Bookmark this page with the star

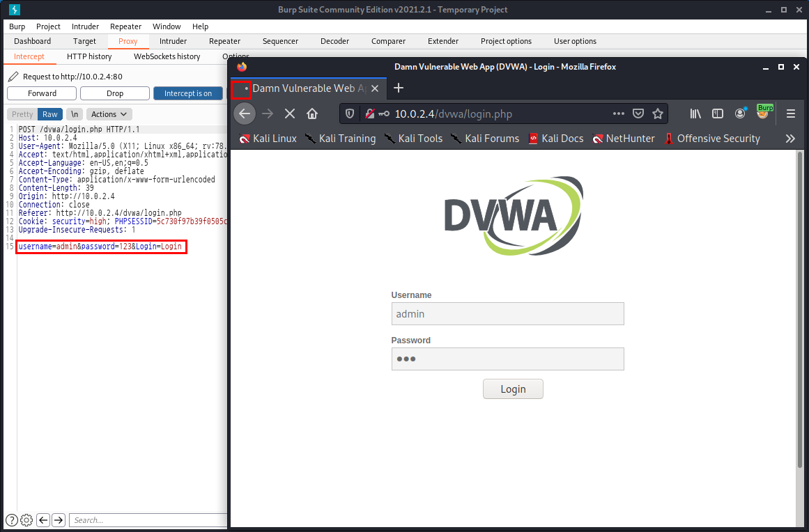click(x=657, y=114)
